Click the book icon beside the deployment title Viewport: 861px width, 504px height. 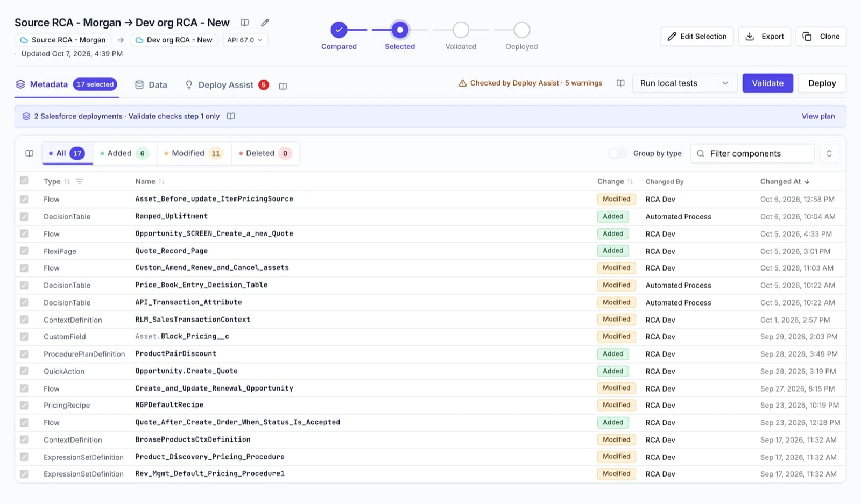click(x=244, y=23)
